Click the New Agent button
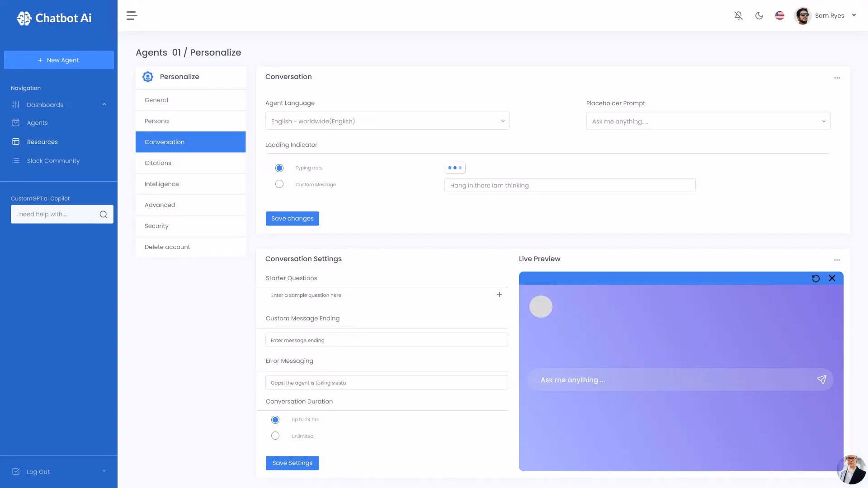This screenshot has height=488, width=868. pos(59,60)
